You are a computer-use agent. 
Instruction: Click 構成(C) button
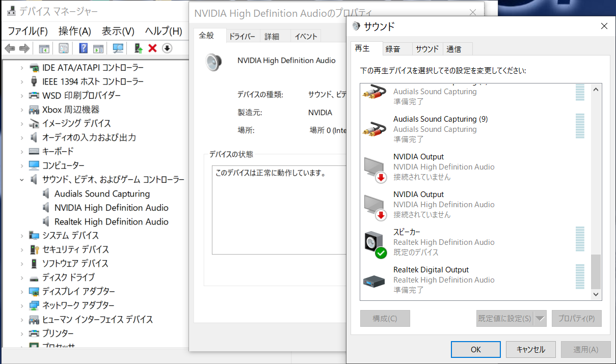coord(385,319)
